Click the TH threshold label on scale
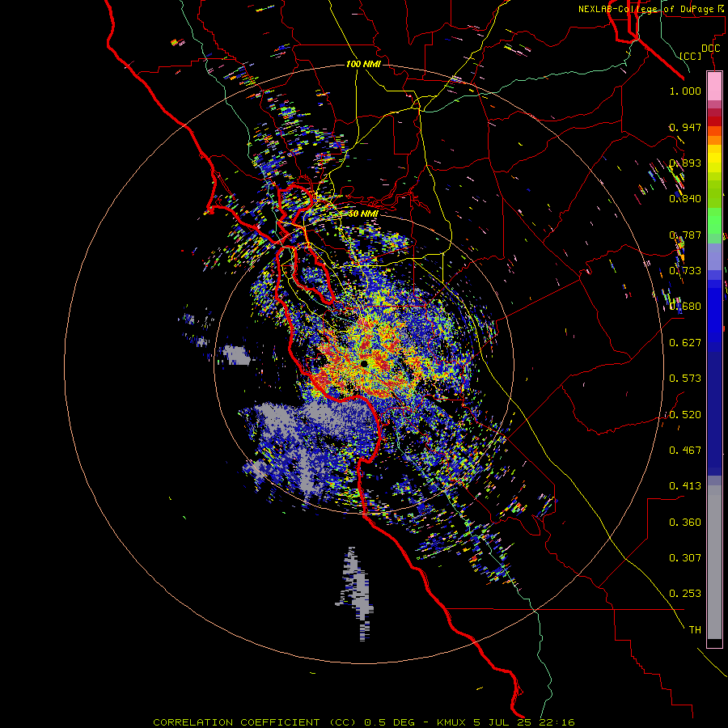Viewport: 728px width, 728px height. [695, 630]
